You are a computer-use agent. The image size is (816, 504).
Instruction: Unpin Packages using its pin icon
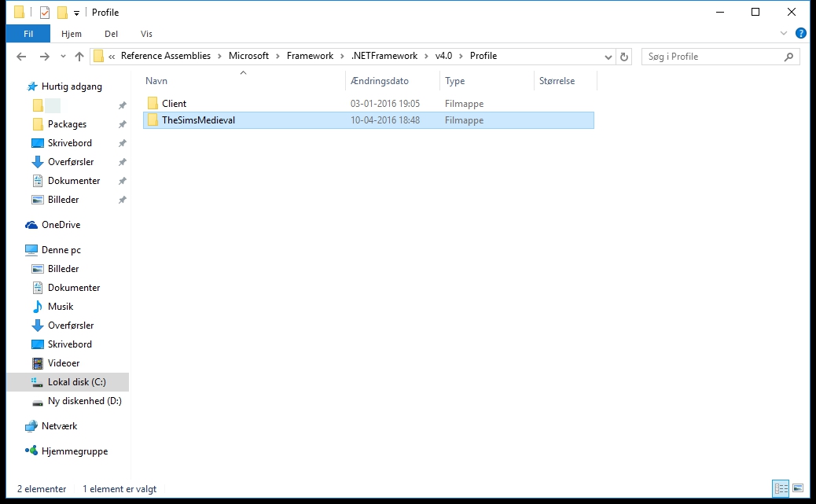[x=122, y=124]
